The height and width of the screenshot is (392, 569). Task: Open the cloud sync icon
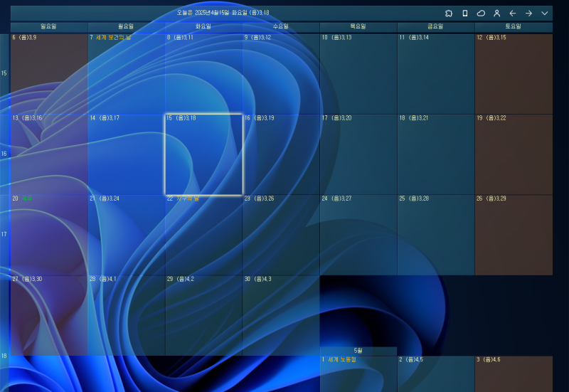click(x=481, y=14)
